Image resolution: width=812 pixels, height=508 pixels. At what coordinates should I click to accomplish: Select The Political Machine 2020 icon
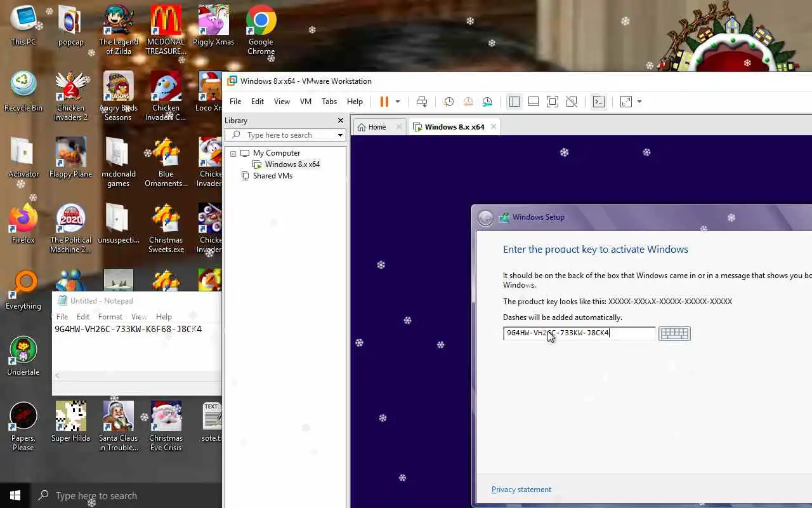tap(70, 229)
